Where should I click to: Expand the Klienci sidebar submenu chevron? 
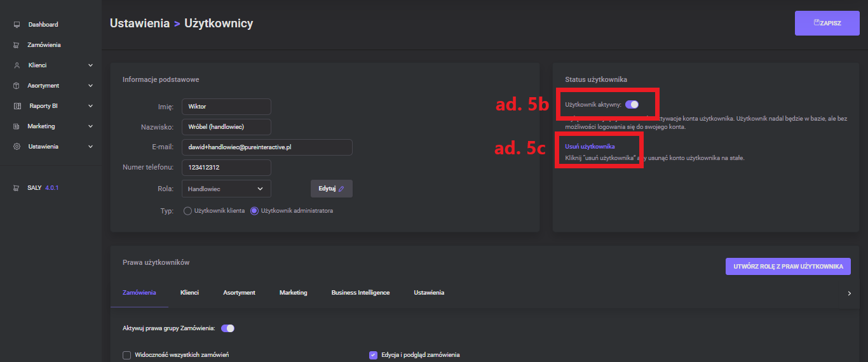tap(90, 65)
